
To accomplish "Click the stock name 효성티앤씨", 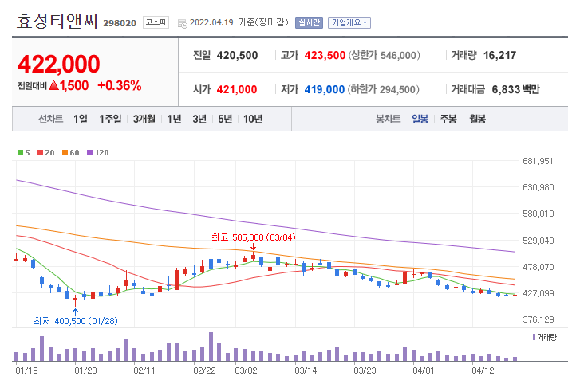I will click(57, 21).
